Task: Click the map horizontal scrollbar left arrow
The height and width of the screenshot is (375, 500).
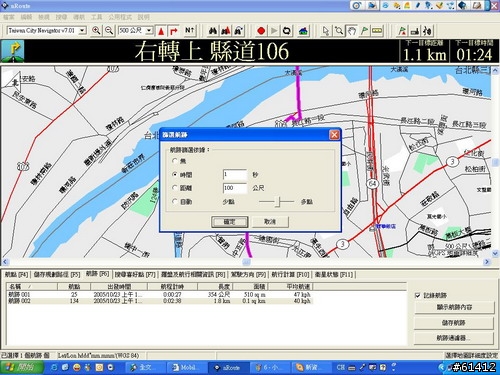Action: 5,262
